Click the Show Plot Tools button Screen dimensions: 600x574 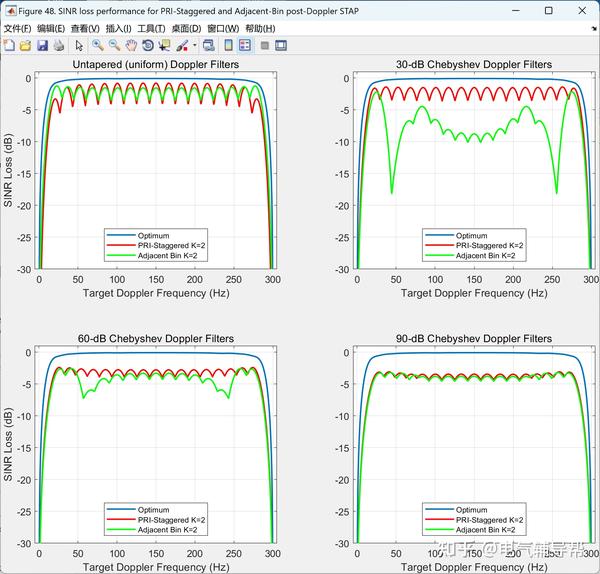pos(281,46)
